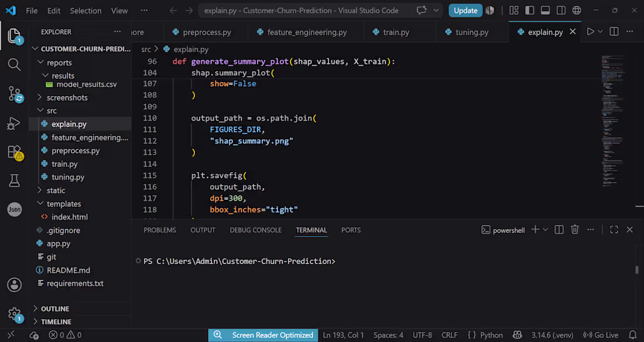644x342 pixels.
Task: Collapse the templates folder
Action: click(40, 203)
